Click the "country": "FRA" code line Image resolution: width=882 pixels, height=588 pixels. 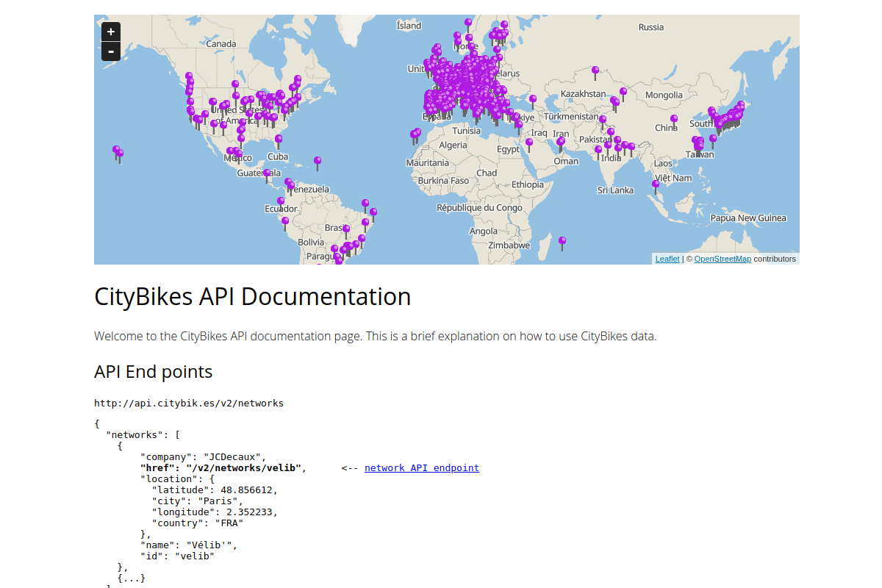tap(198, 523)
